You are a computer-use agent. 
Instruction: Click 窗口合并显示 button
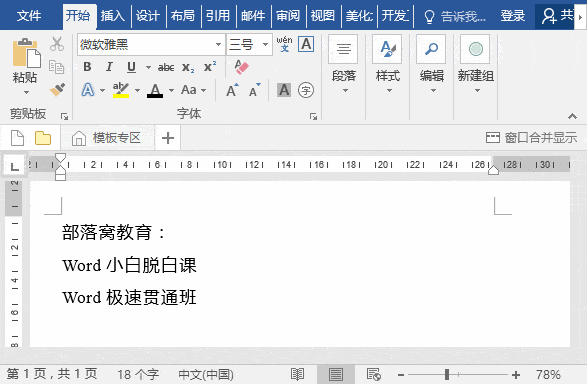(x=531, y=138)
